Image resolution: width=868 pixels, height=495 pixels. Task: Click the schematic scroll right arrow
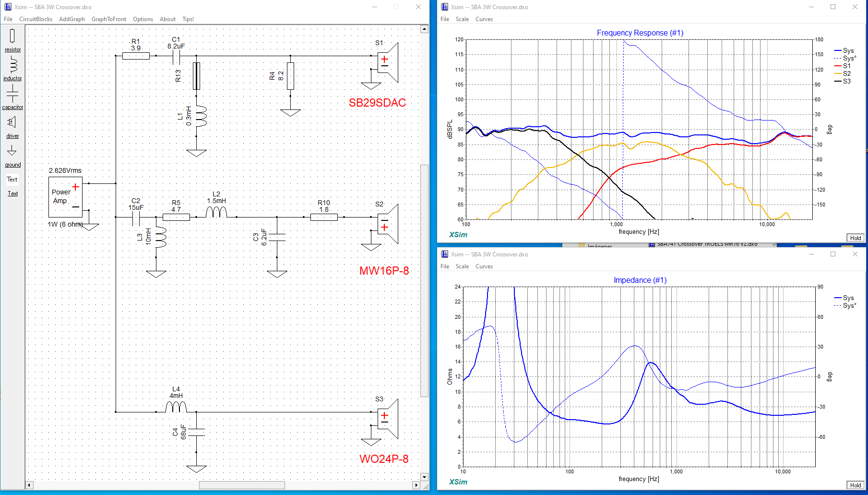pos(416,485)
